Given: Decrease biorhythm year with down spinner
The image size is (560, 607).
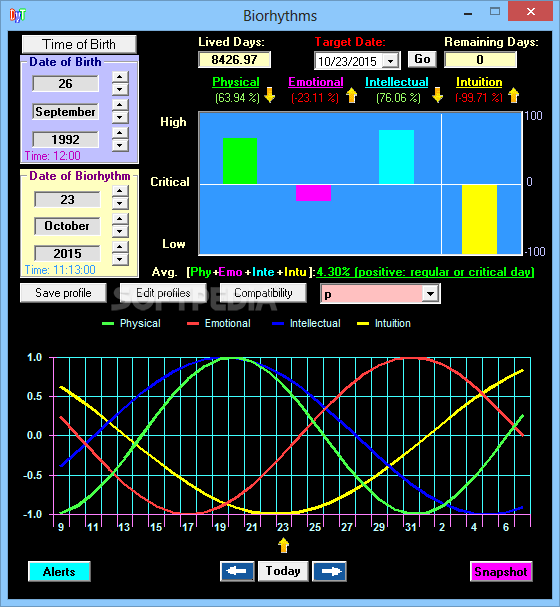Looking at the screenshot, I should pyautogui.click(x=120, y=260).
